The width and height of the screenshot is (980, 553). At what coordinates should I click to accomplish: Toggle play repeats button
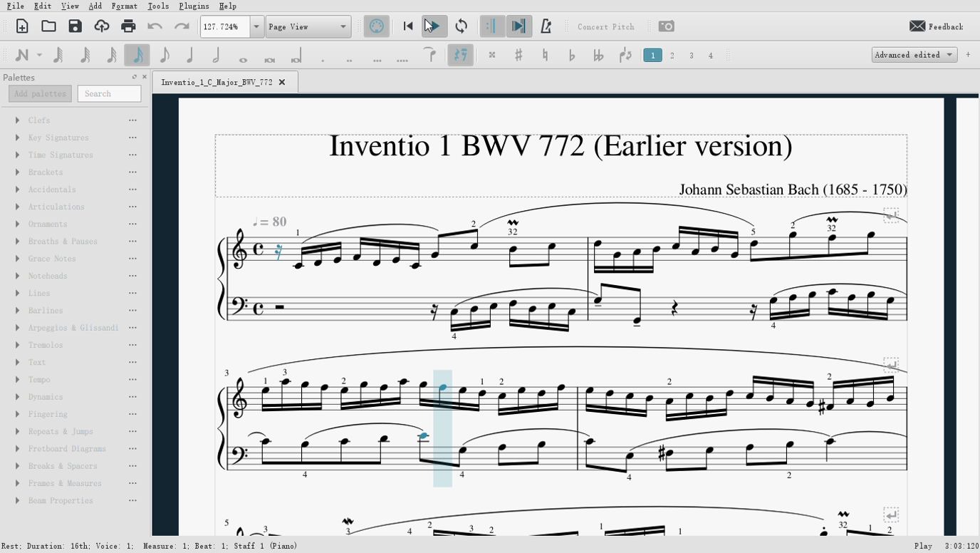pos(492,26)
